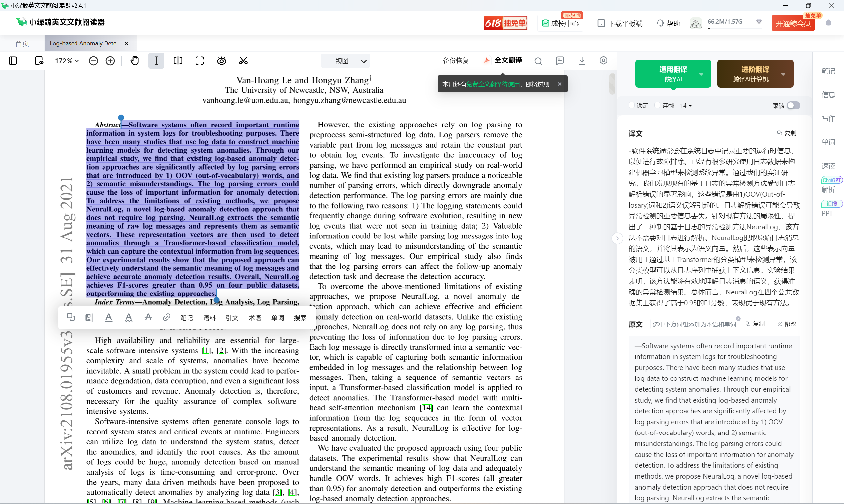Image resolution: width=844 pixels, height=504 pixels.
Task: Open the search magnifier icon
Action: [538, 61]
